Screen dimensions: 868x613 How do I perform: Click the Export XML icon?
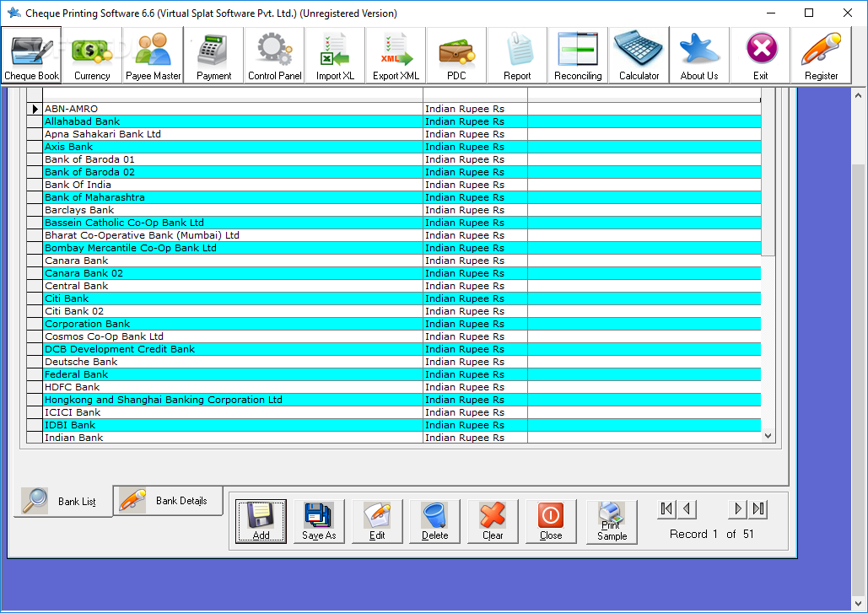[x=396, y=56]
